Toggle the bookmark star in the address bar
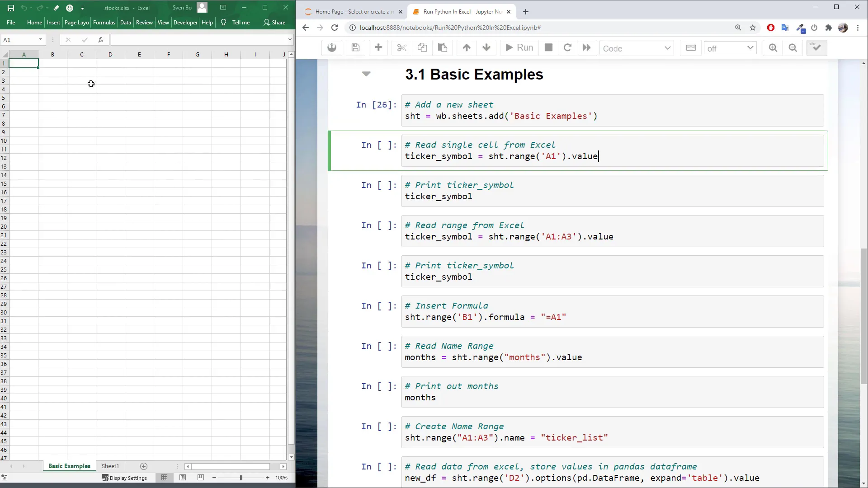Viewport: 868px width, 488px height. (x=753, y=28)
